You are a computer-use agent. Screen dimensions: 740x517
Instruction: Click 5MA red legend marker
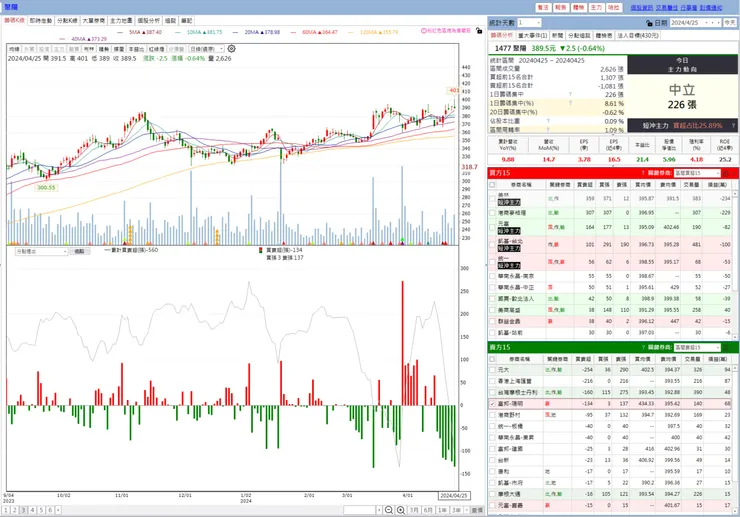[119, 33]
